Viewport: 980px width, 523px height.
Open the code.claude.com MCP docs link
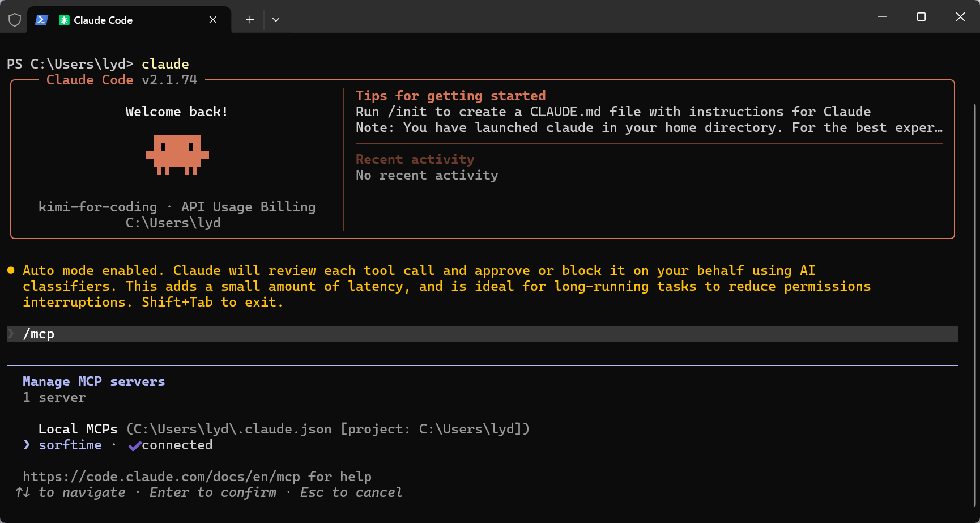click(x=161, y=477)
